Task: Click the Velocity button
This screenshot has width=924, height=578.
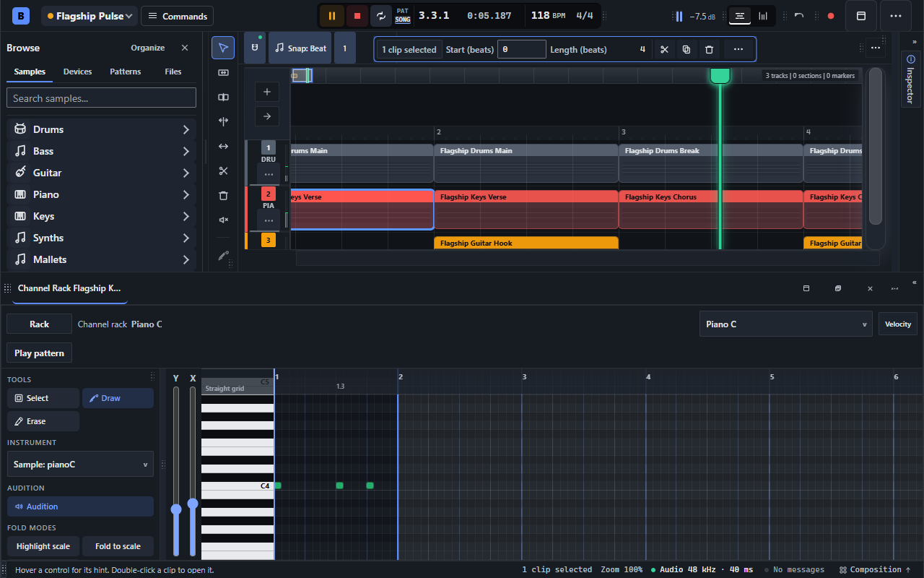Action: point(898,324)
